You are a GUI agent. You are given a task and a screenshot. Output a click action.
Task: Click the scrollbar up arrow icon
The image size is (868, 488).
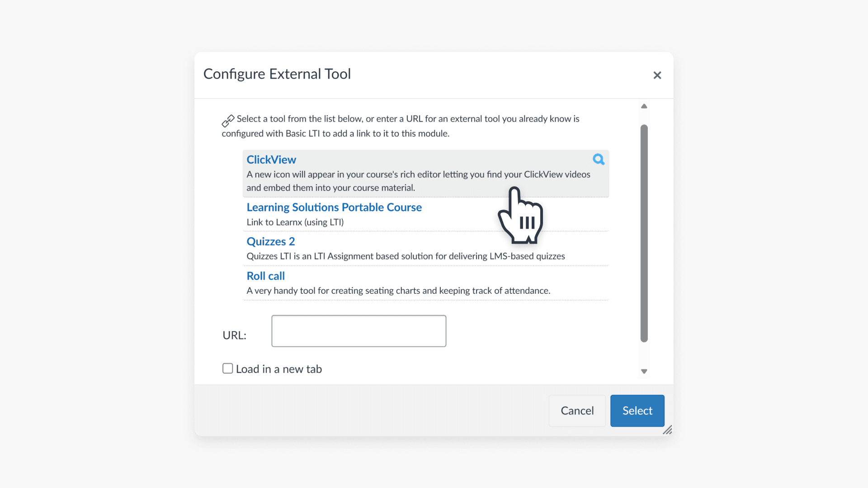(644, 106)
